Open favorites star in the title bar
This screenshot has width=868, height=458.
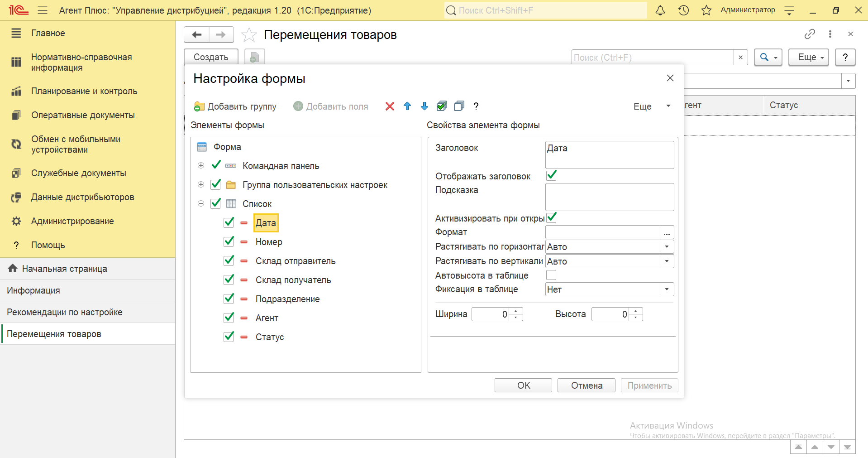tap(706, 10)
